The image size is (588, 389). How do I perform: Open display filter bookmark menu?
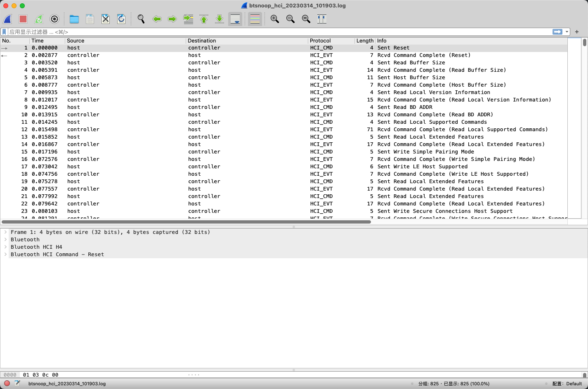coord(4,32)
